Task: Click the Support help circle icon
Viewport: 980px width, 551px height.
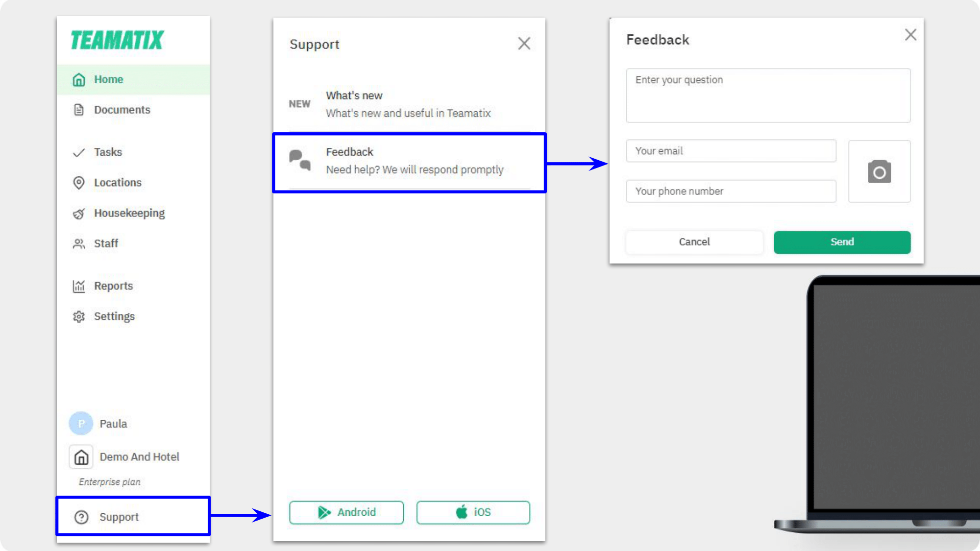Action: click(x=81, y=517)
